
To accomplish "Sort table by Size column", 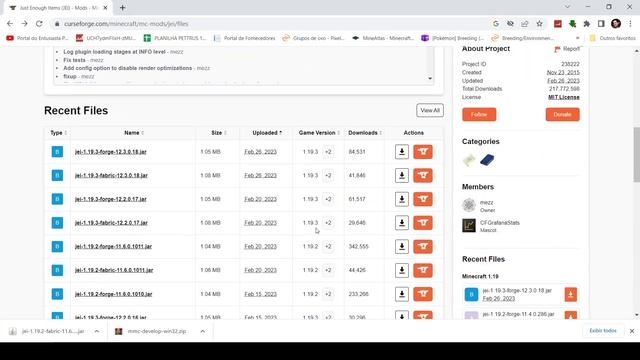I will pyautogui.click(x=219, y=133).
